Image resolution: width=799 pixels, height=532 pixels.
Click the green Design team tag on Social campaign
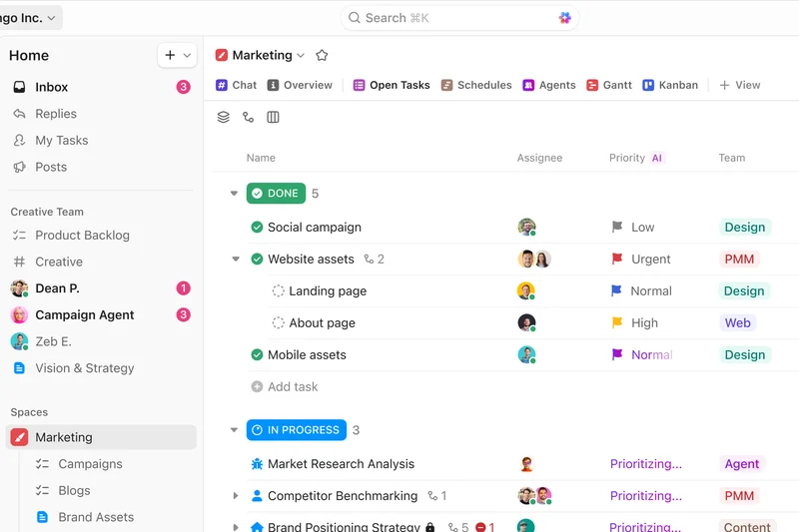744,228
